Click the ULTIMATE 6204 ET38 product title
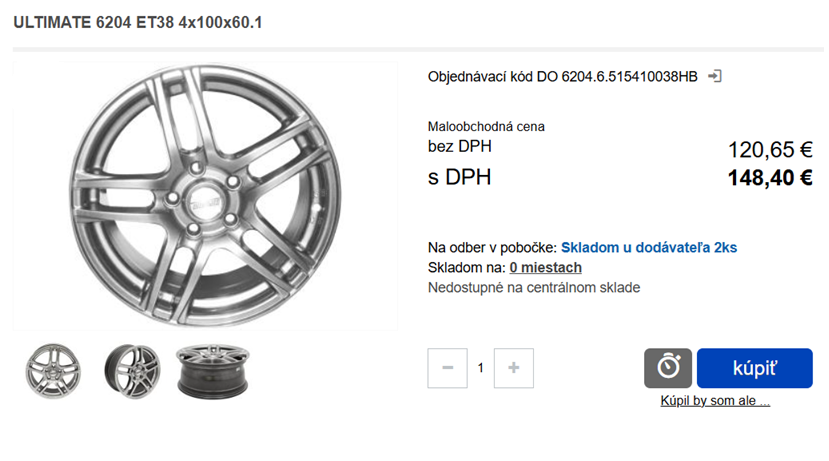The height and width of the screenshot is (461, 829). coord(138,22)
